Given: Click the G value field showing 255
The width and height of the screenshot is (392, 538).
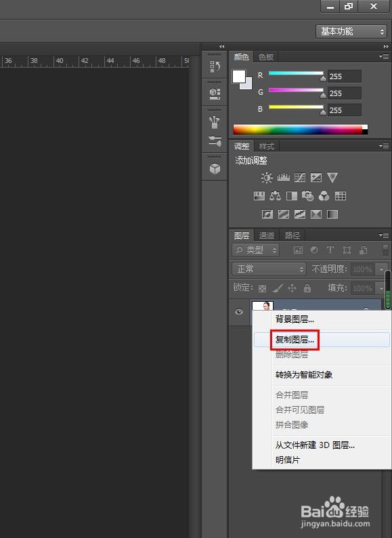Looking at the screenshot, I should point(345,93).
